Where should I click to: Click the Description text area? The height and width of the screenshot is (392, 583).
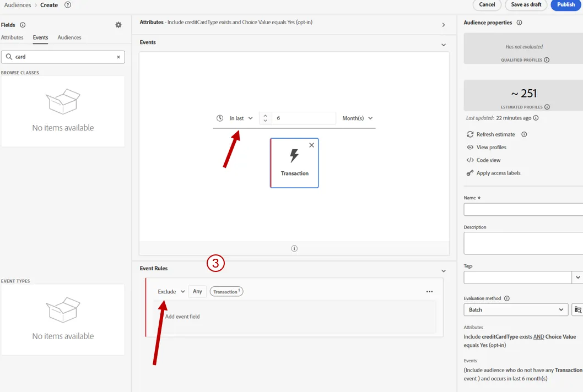523,243
